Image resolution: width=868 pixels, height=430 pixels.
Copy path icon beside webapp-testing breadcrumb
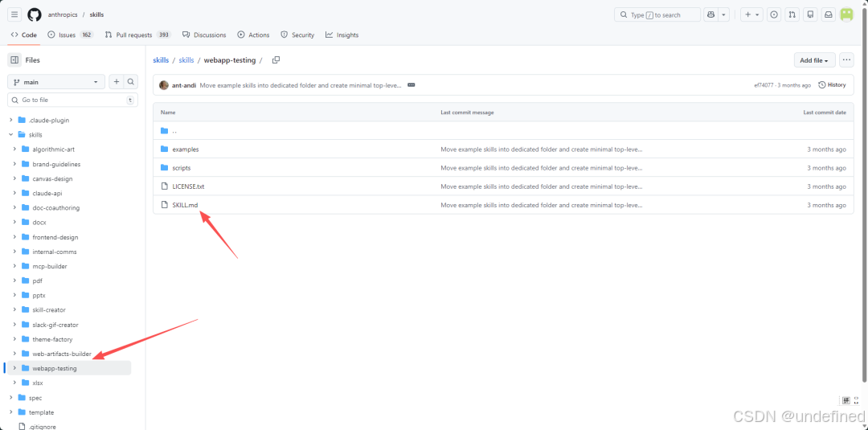276,59
